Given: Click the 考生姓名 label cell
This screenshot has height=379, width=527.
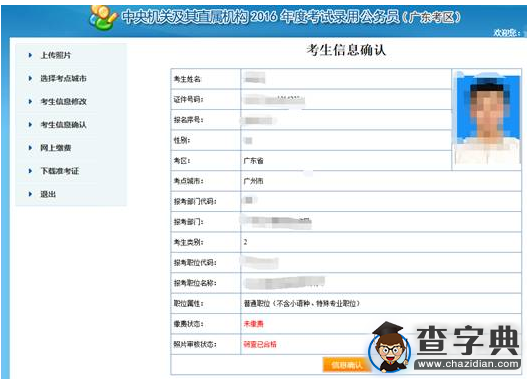Looking at the screenshot, I should (206, 79).
